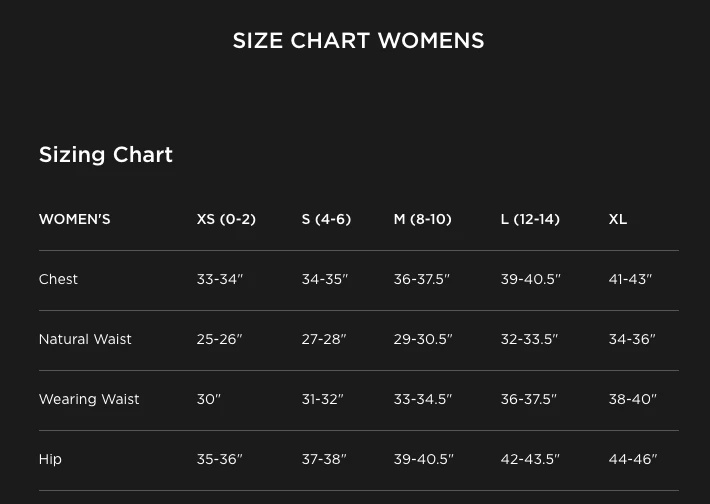Select the Natural Waist row label
The width and height of the screenshot is (710, 504).
point(85,339)
